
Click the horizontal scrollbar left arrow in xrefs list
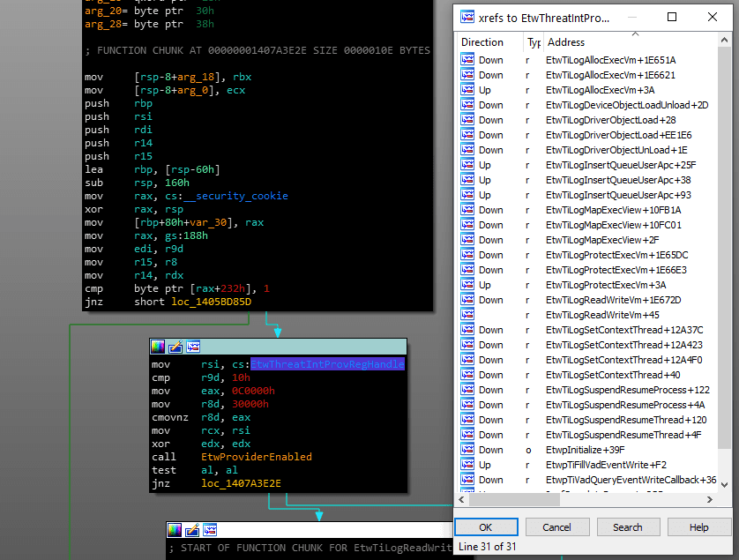[462, 499]
